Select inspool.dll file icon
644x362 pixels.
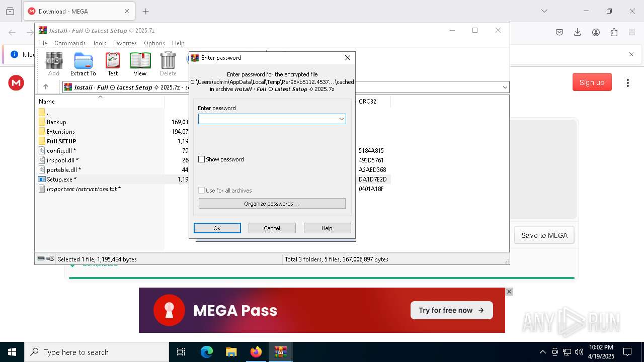point(42,160)
